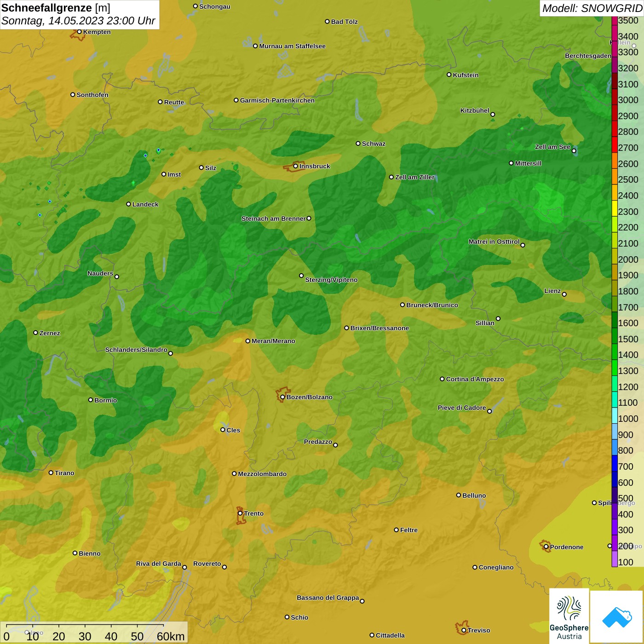
Task: Click the Riva del Garda label
Action: tap(159, 563)
